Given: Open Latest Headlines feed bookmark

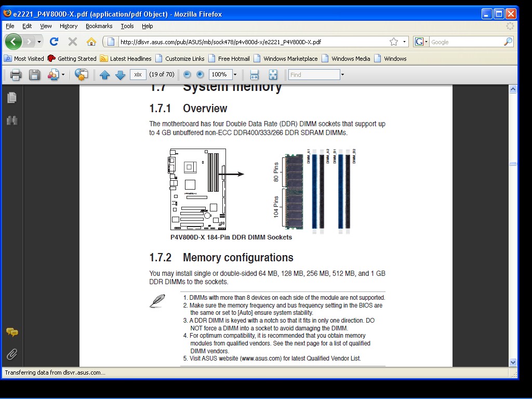Looking at the screenshot, I should click(126, 59).
